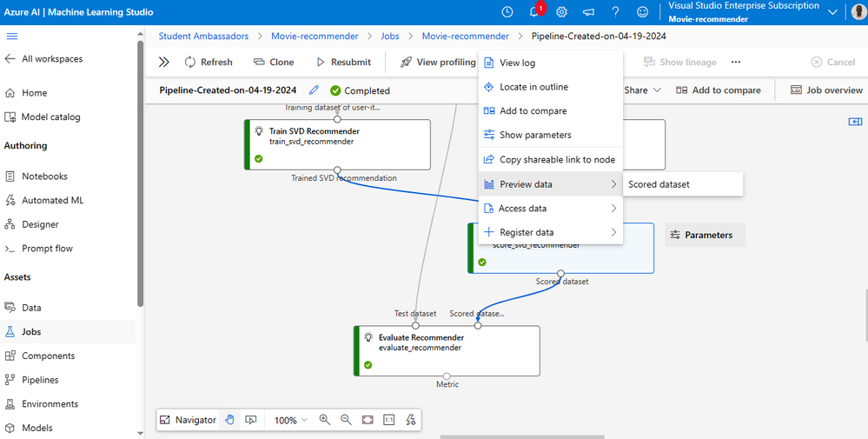This screenshot has width=868, height=439.
Task: Open the settings gear icon
Action: (561, 11)
